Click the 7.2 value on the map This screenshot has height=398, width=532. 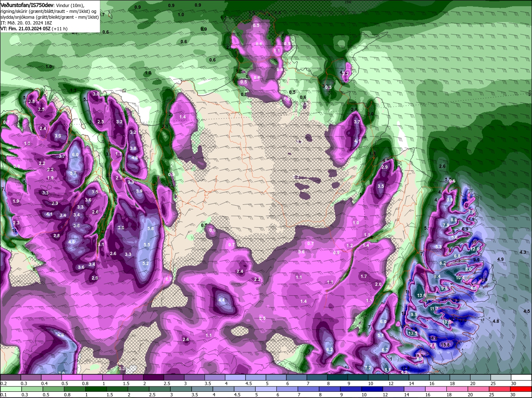point(367,368)
